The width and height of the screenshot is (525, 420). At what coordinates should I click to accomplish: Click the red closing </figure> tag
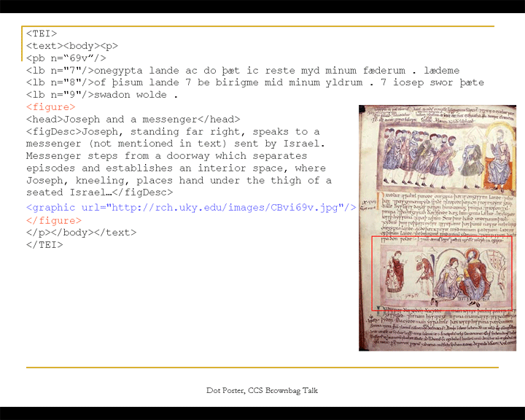tap(54, 220)
